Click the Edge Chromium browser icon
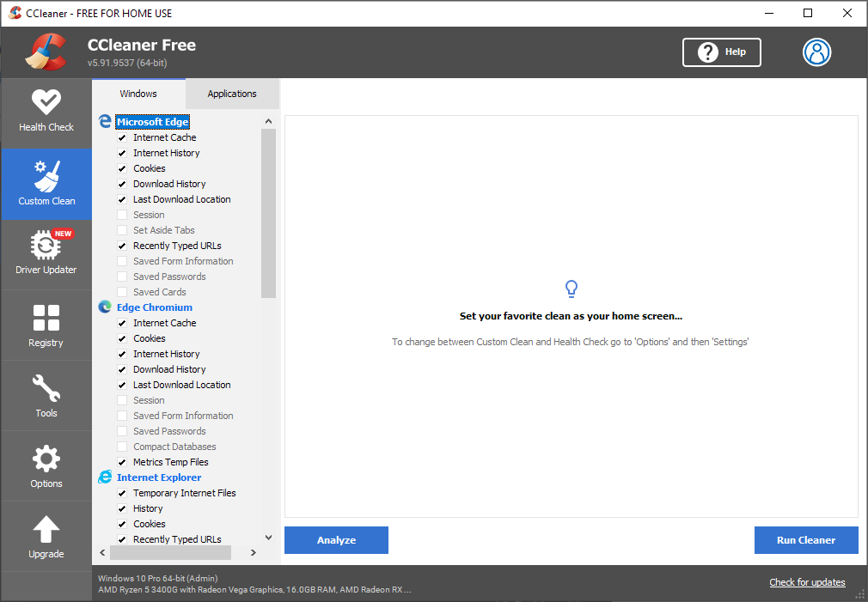The width and height of the screenshot is (868, 602). (x=105, y=307)
